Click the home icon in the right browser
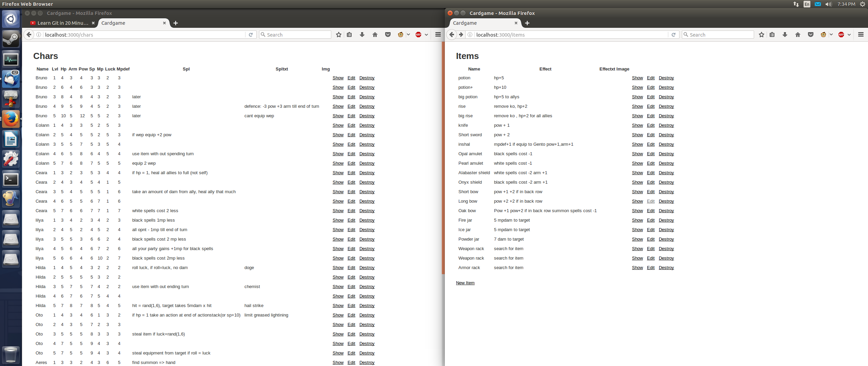This screenshot has width=868, height=366. [798, 35]
